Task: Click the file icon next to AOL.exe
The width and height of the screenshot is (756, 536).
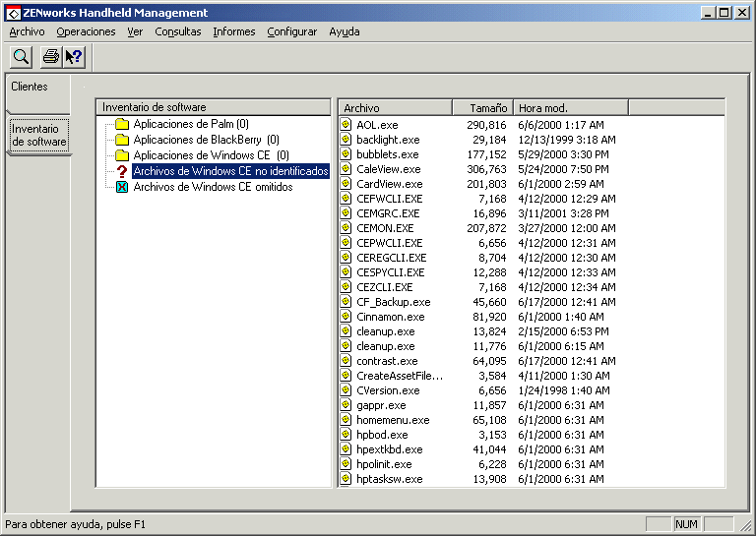Action: [346, 124]
